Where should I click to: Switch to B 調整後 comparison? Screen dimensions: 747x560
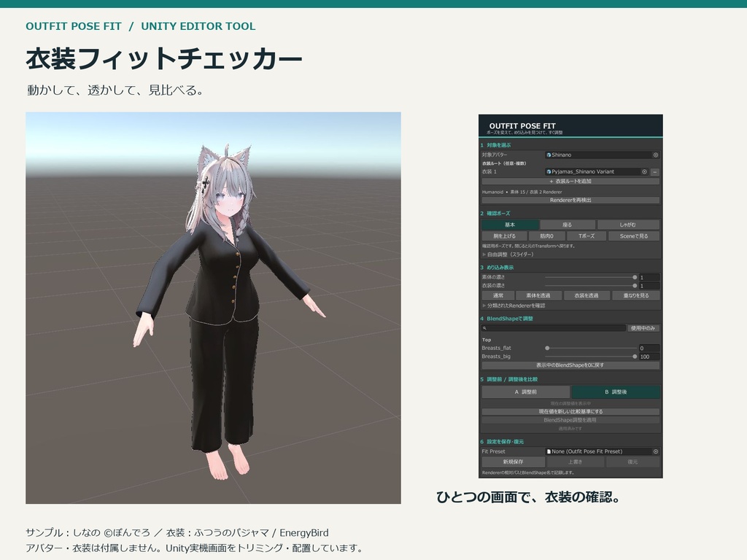616,392
